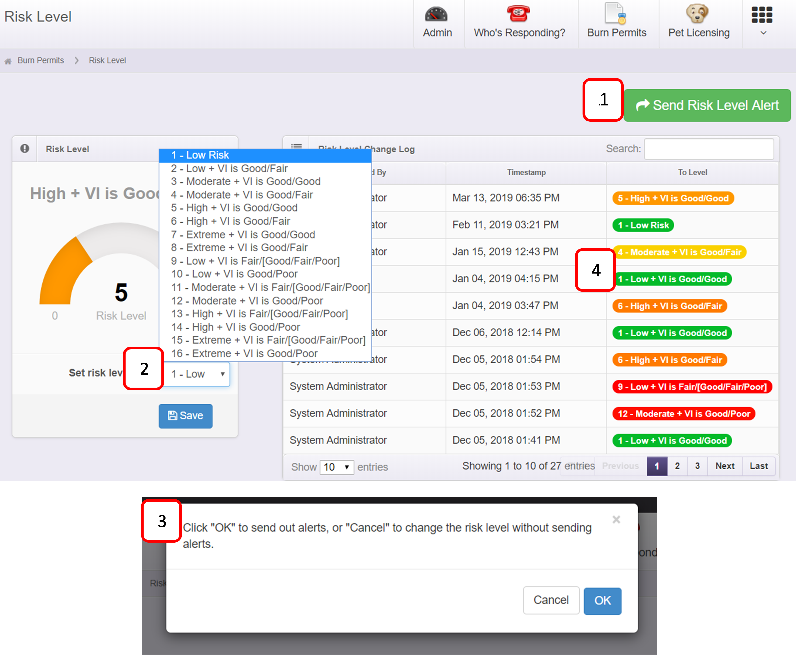Click OK to send out alerts
797x672 pixels.
[602, 601]
